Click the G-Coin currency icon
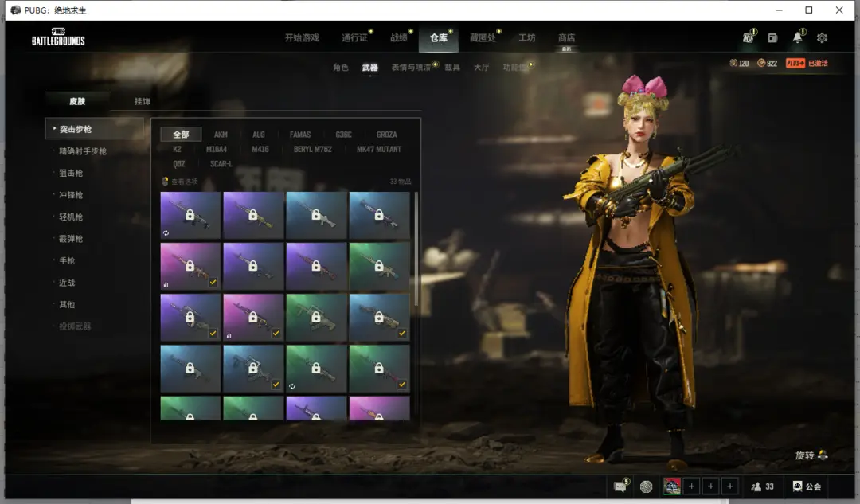 click(733, 63)
